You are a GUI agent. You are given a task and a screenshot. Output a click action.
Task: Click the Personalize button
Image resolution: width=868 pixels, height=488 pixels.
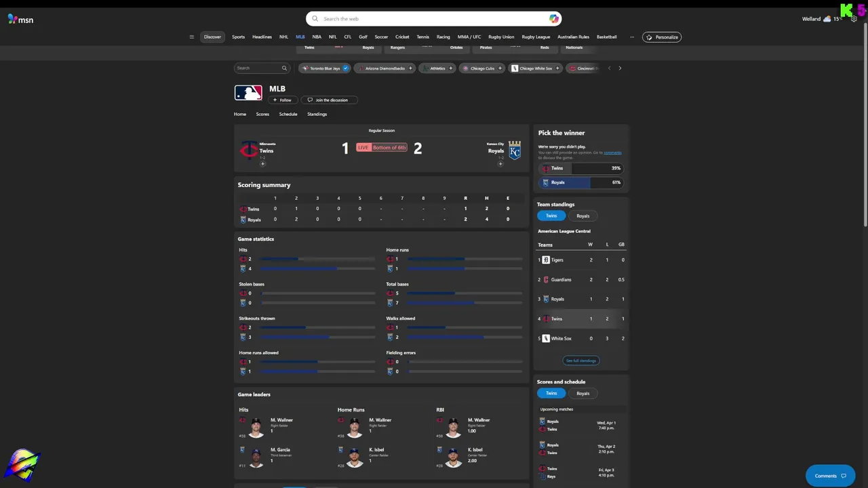pyautogui.click(x=662, y=37)
